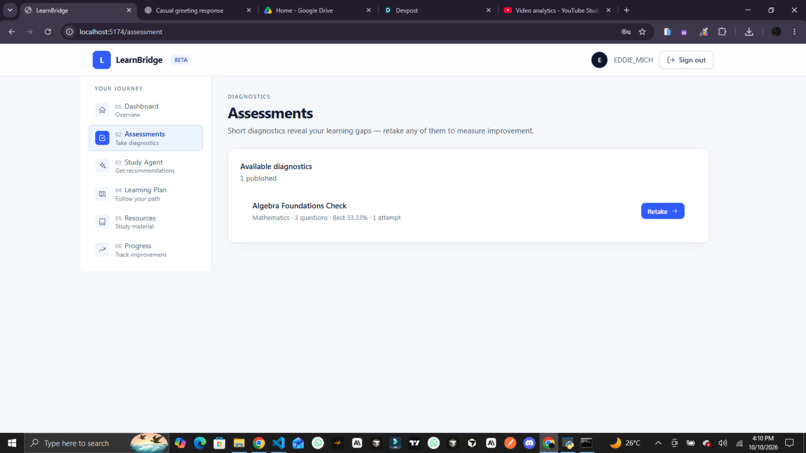The width and height of the screenshot is (806, 453).
Task: Click the LearnBridge brand name
Action: tap(139, 60)
